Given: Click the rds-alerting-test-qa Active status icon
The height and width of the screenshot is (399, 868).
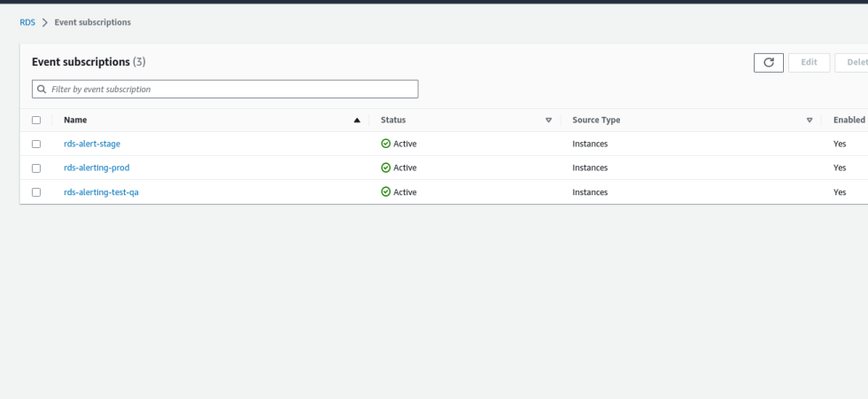Looking at the screenshot, I should click(x=386, y=192).
